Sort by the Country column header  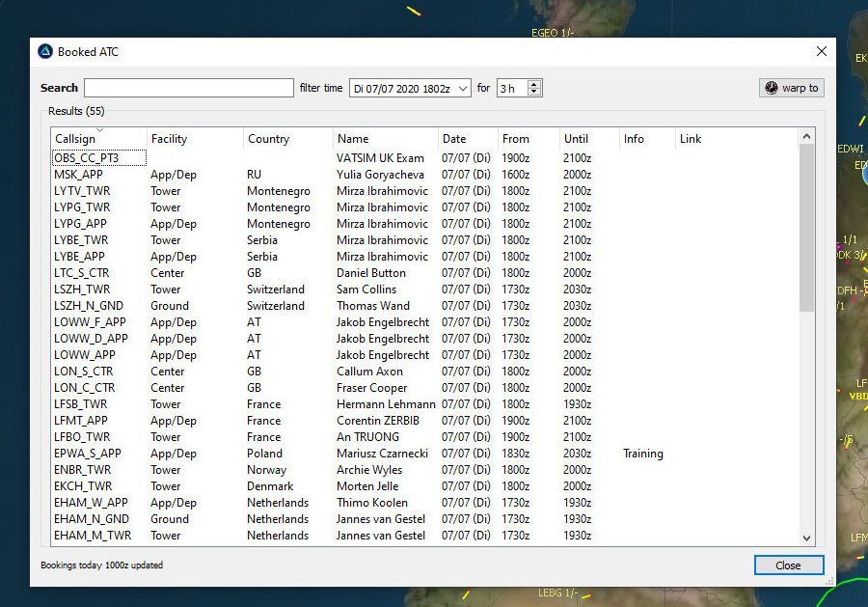pos(287,139)
